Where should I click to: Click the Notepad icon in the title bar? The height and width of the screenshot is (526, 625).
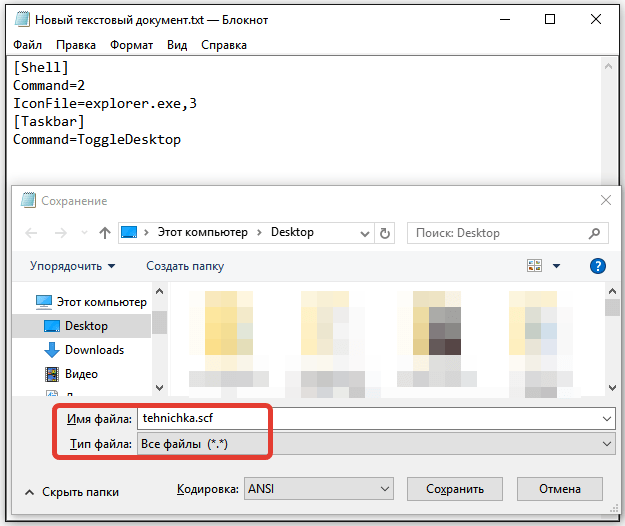coord(22,20)
